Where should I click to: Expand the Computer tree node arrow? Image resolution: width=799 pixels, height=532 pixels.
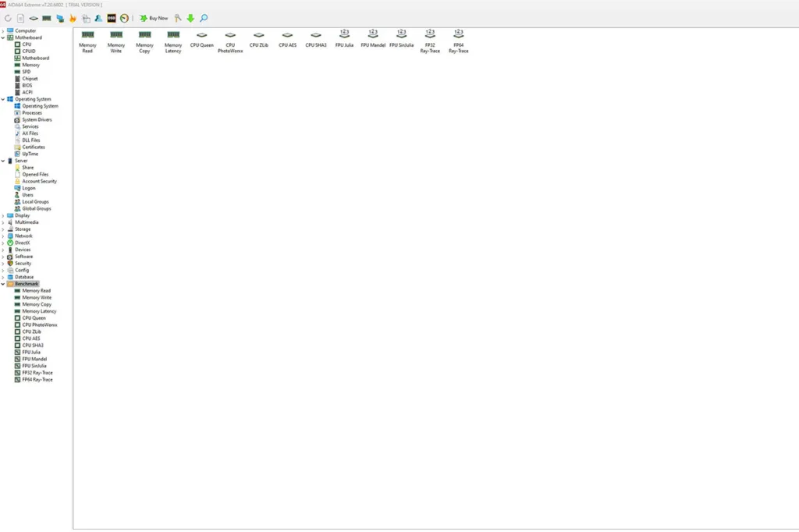tap(3, 30)
